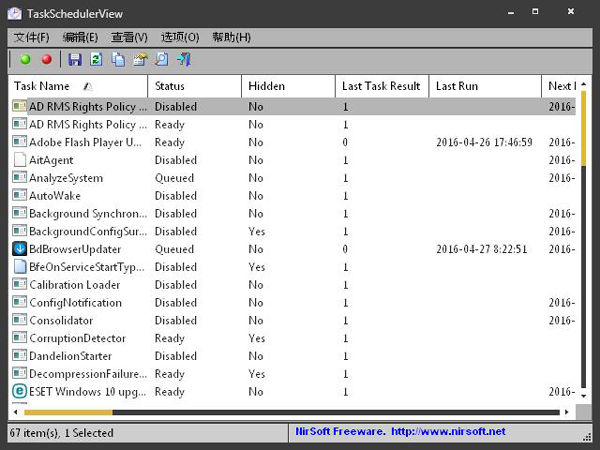This screenshot has width=600, height=450.
Task: Click the task icon beside AutoWake
Action: point(20,195)
